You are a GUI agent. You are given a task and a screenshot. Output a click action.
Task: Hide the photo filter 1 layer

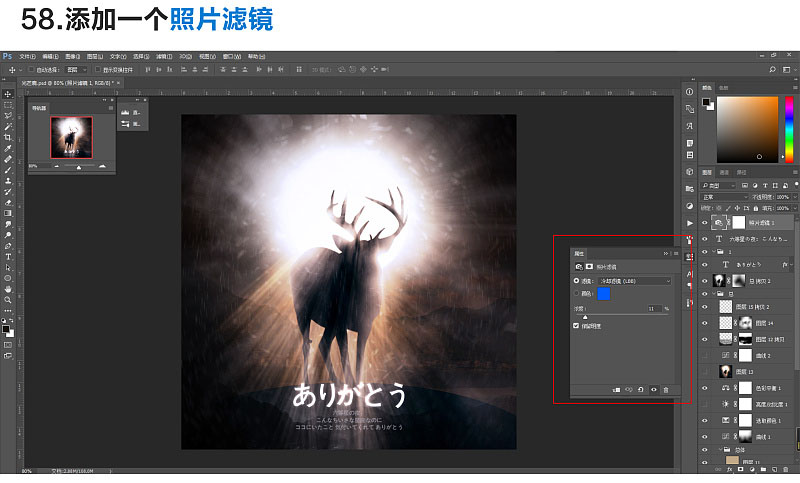click(x=705, y=223)
